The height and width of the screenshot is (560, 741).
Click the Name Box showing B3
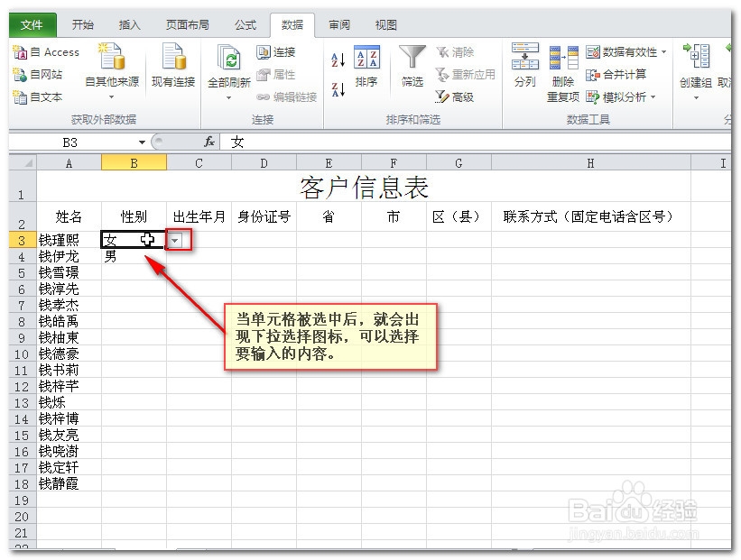75,142
